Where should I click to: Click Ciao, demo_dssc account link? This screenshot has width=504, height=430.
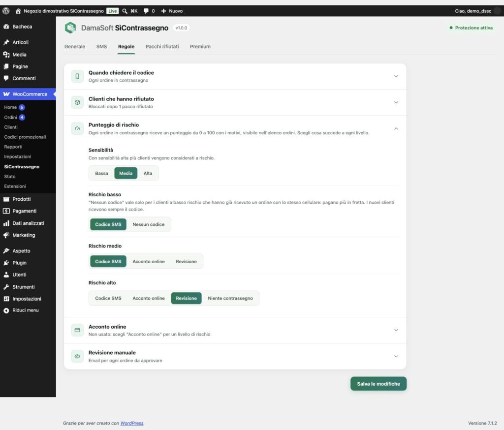[x=473, y=11]
